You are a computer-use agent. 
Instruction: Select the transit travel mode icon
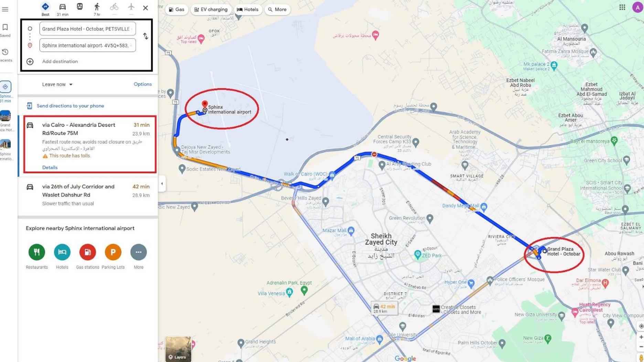click(x=79, y=7)
